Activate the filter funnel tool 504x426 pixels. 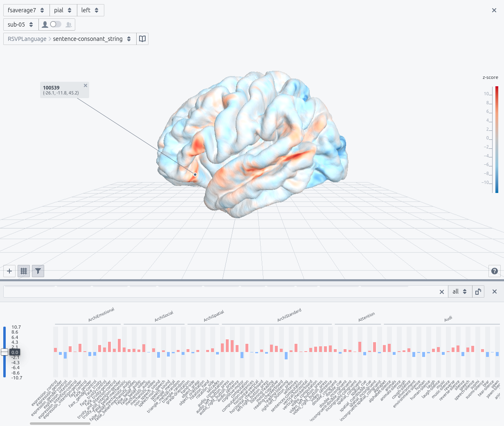[x=38, y=271]
